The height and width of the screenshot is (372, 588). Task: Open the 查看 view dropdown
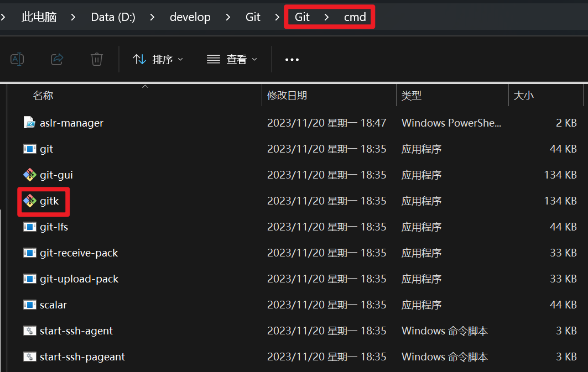coord(232,59)
